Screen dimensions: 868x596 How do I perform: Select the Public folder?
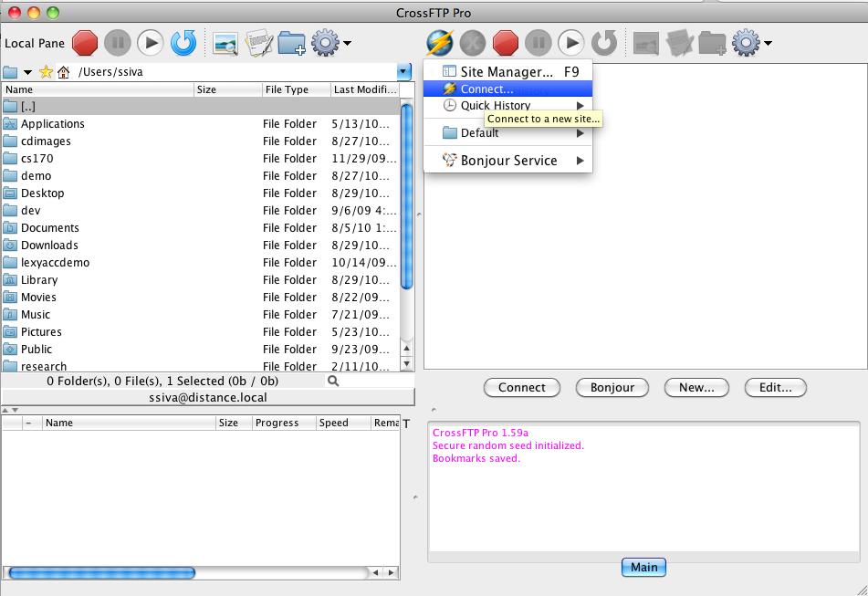coord(201,350)
